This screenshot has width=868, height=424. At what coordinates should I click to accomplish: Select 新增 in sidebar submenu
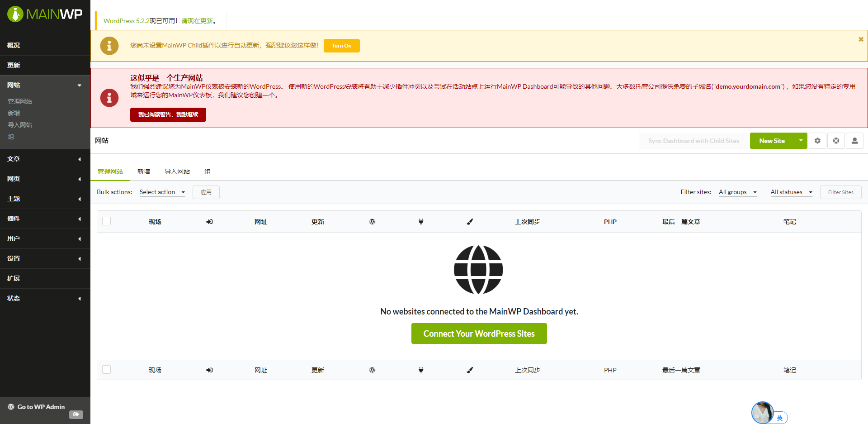click(x=14, y=113)
